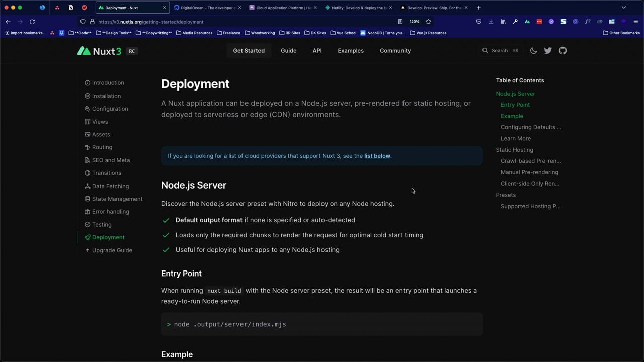
Task: Click the WhatFont f? extension icon
Action: (x=588, y=22)
